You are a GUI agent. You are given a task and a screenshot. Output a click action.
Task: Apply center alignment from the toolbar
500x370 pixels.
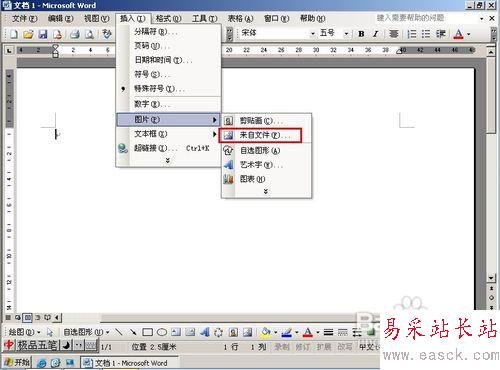tap(394, 34)
